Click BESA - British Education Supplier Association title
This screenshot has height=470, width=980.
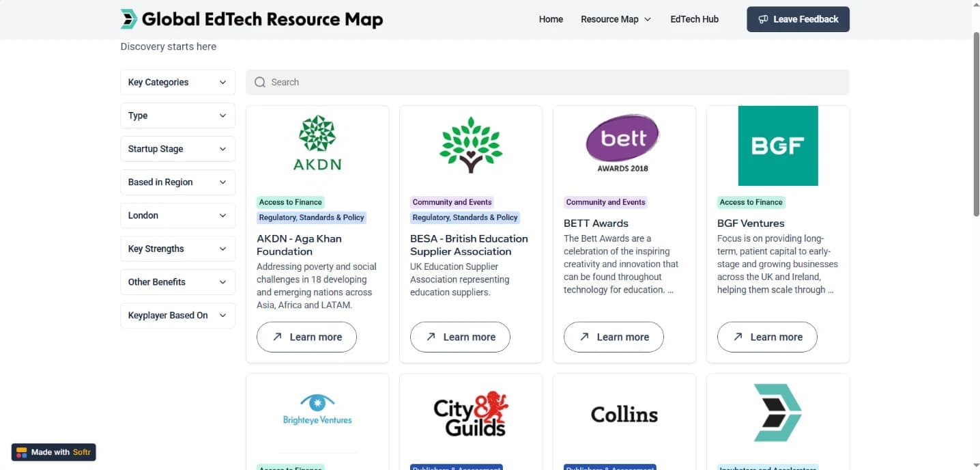(469, 245)
